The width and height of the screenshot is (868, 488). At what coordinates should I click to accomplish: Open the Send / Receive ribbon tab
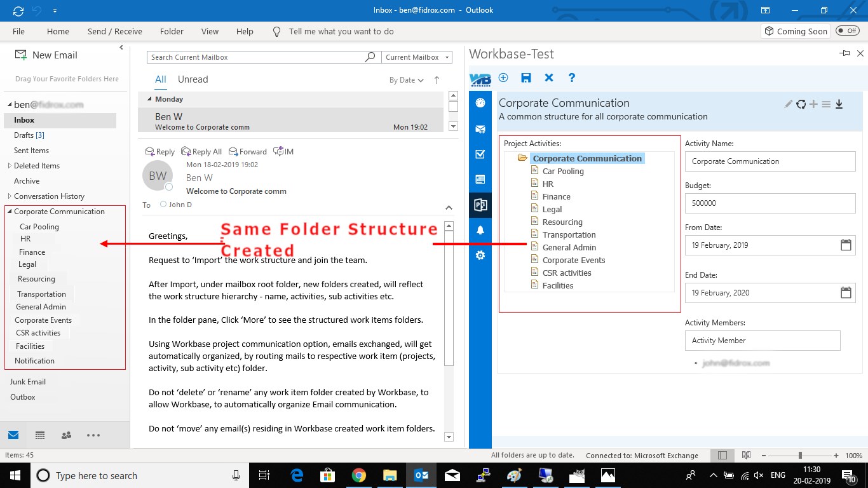(115, 31)
